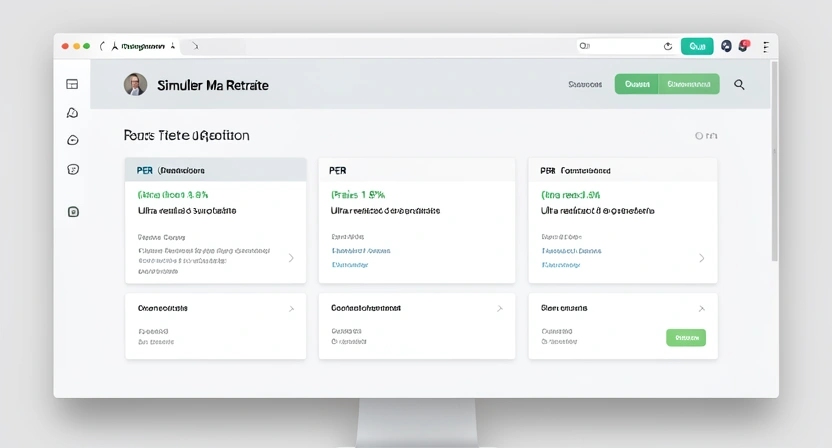Click the browser back arrow
Screen dimensions: 832x448
pyautogui.click(x=102, y=46)
